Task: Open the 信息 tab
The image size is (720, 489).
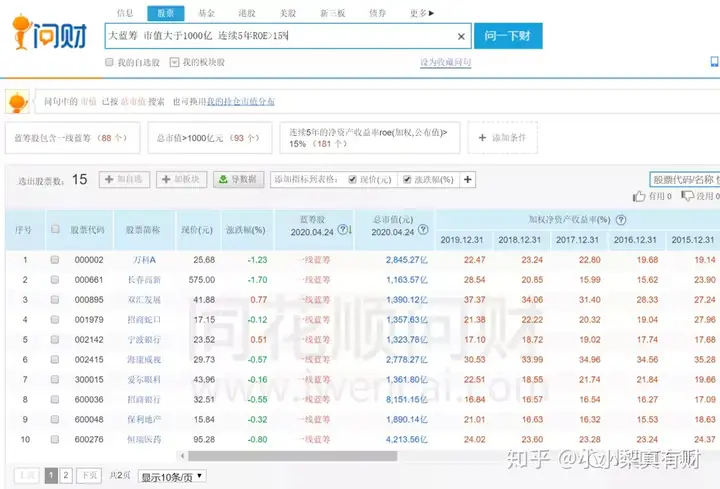Action: click(x=125, y=13)
